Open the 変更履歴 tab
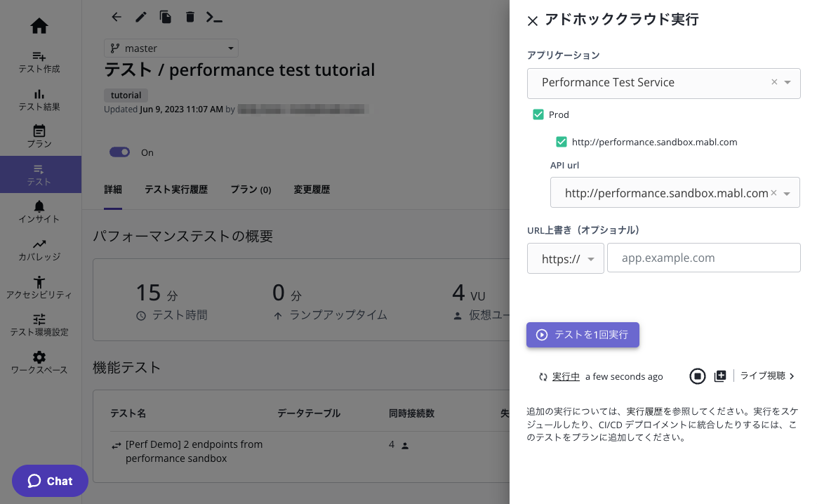This screenshot has height=504, width=817. (312, 189)
